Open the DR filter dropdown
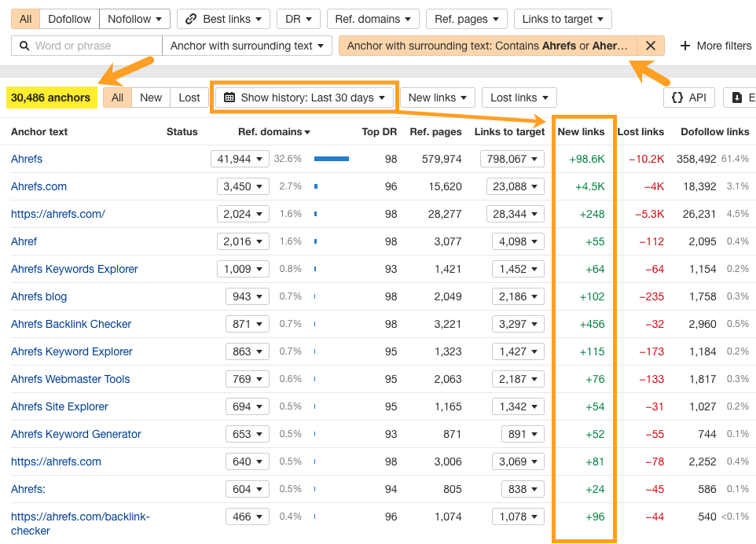 pyautogui.click(x=298, y=18)
